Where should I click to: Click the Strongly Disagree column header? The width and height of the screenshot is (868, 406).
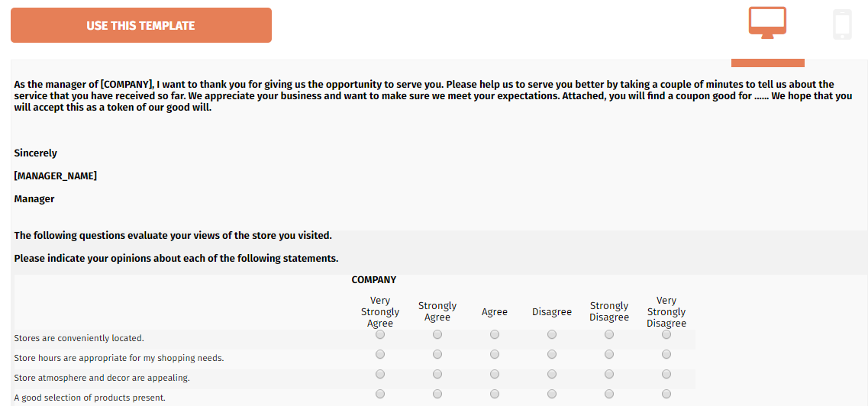click(x=609, y=311)
